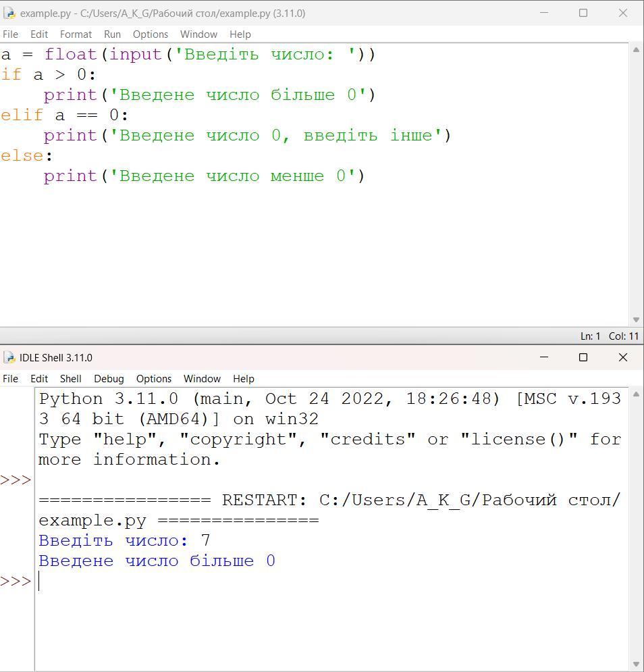644x672 pixels.
Task: Maximize the example.py editor window
Action: [583, 13]
